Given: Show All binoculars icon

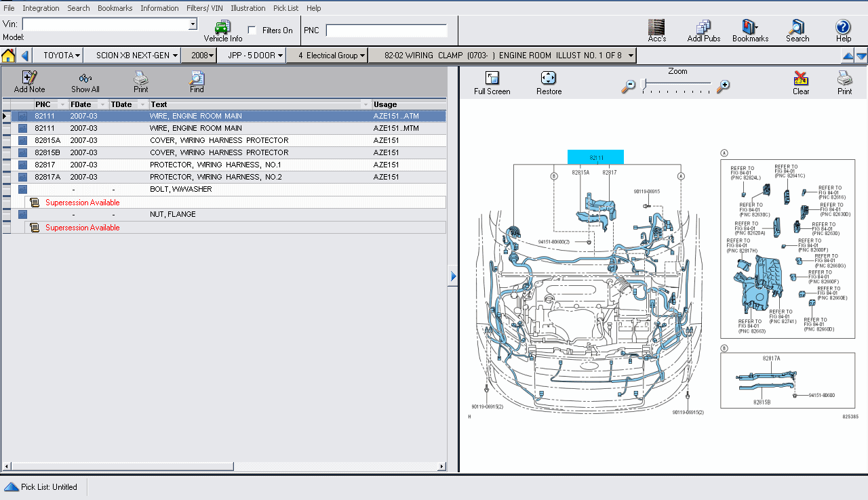Looking at the screenshot, I should click(x=85, y=78).
